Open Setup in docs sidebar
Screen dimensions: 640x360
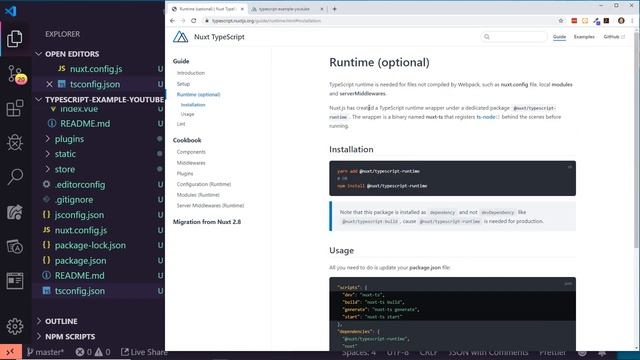tap(183, 84)
